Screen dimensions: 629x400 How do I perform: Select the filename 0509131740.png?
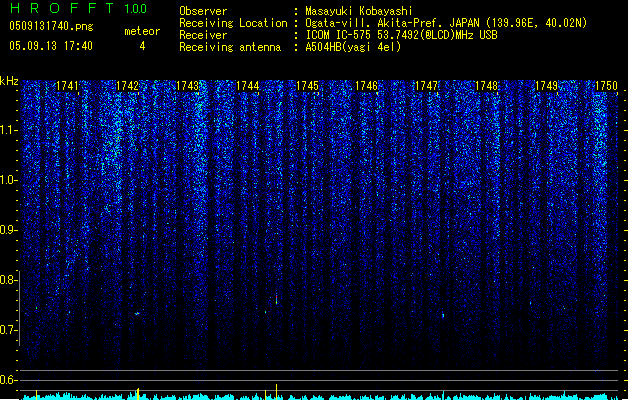(x=51, y=26)
